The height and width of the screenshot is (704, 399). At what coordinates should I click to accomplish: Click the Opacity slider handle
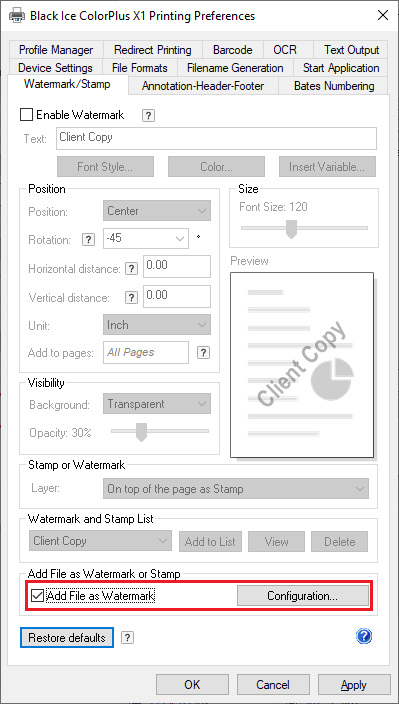141,432
